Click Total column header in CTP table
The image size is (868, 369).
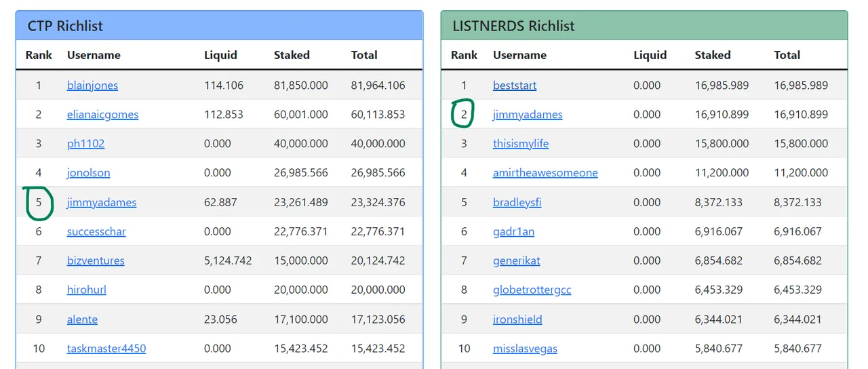pos(364,55)
